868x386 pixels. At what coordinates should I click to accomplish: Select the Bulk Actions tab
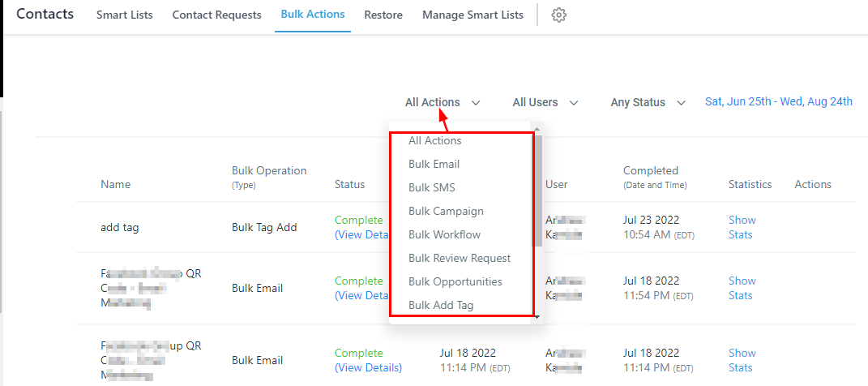coord(312,15)
